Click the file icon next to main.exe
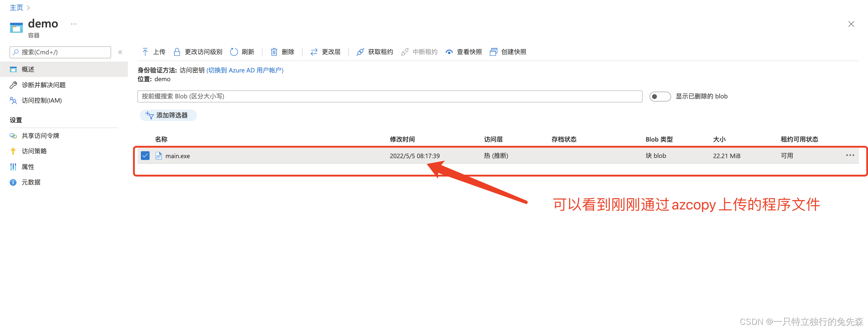Viewport: 868px width, 329px height. point(158,156)
